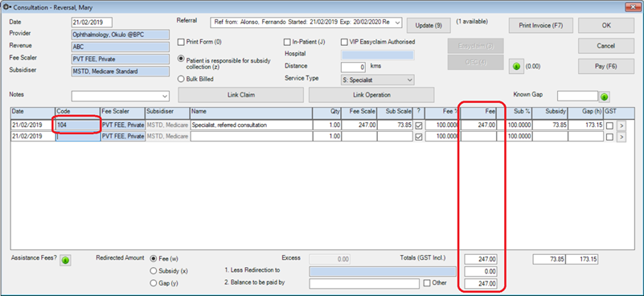
Task: Select the Bulk Billed radio button
Action: (181, 79)
